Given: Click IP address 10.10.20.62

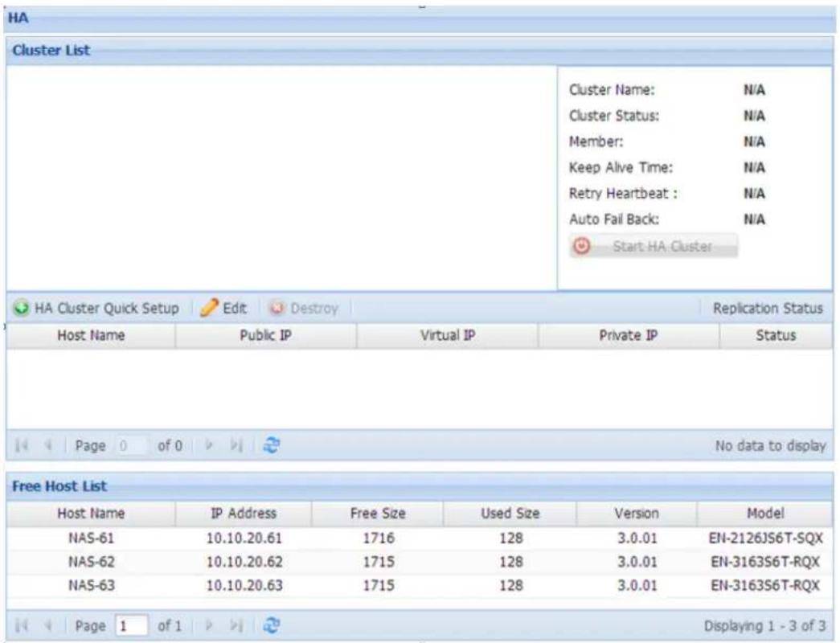Looking at the screenshot, I should click(244, 562).
